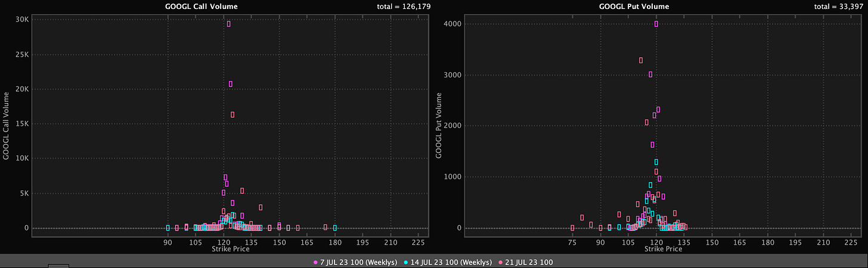Toggle the 14 JUL 23 100 (Weeklys) legend entry
Screen dimensions: 868x268
click(x=448, y=263)
